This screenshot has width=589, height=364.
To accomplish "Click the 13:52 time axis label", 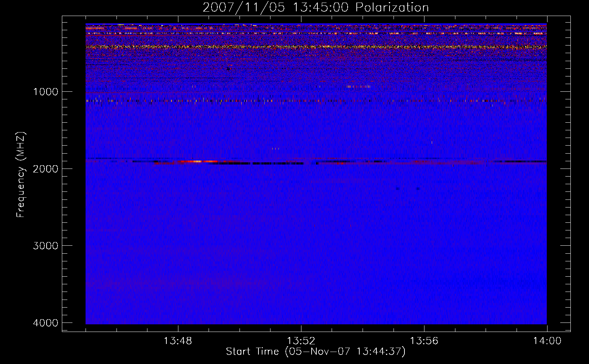I will [301, 341].
